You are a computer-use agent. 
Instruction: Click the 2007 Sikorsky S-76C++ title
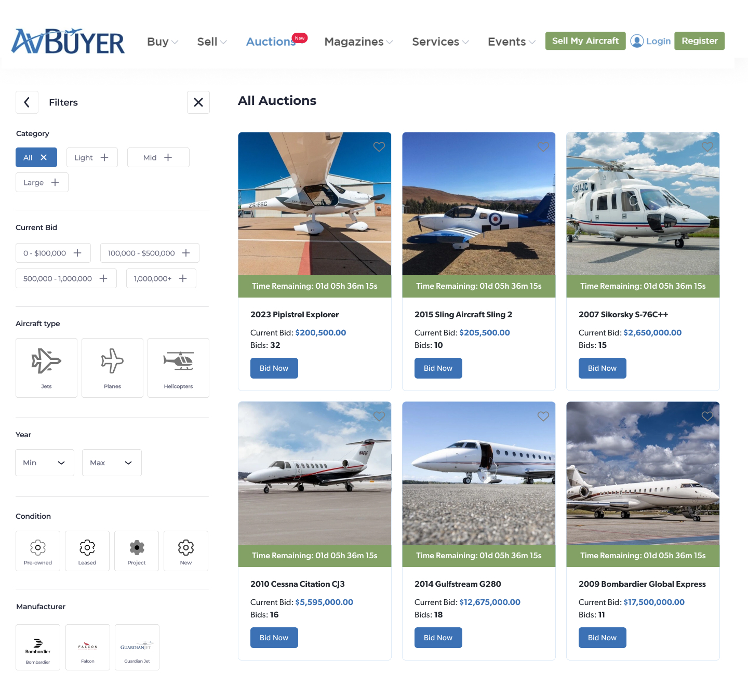point(623,314)
